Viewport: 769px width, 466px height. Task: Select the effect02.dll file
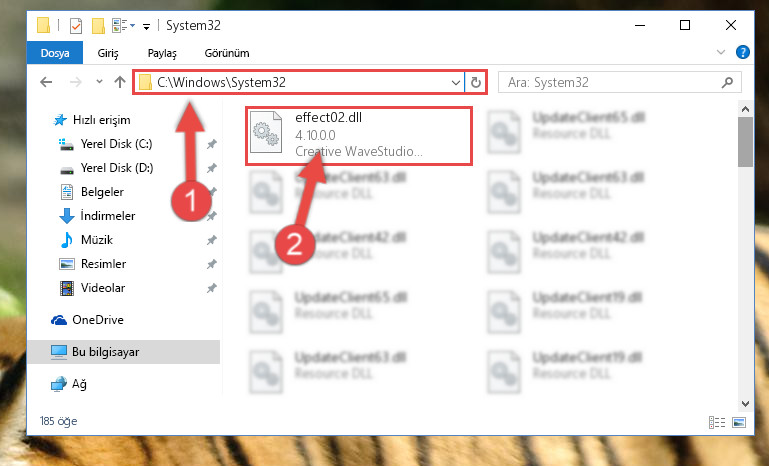[x=359, y=135]
